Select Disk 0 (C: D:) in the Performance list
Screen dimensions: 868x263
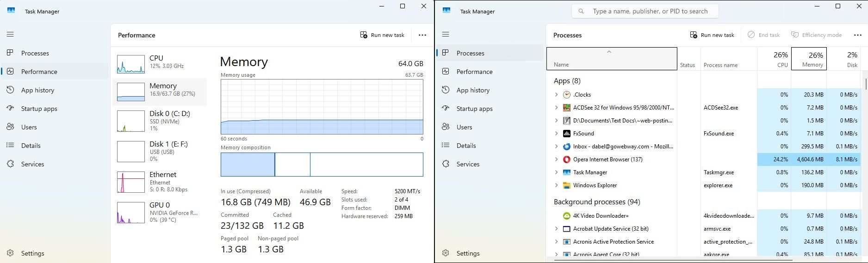click(x=131, y=121)
